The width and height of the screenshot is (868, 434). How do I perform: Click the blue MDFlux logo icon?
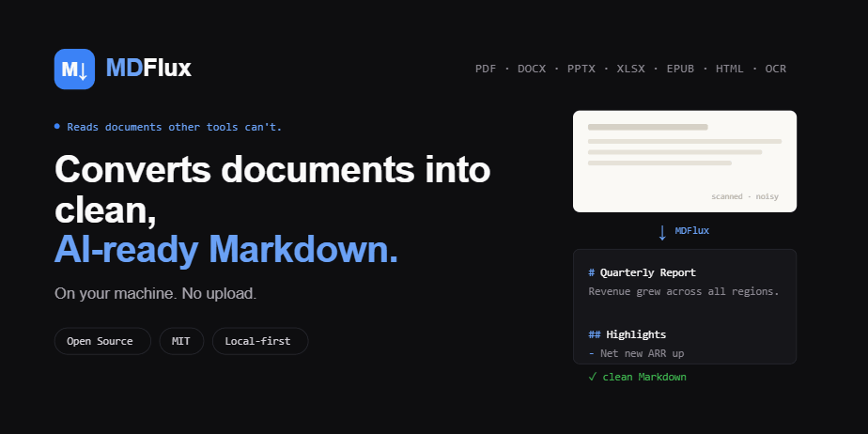[74, 70]
